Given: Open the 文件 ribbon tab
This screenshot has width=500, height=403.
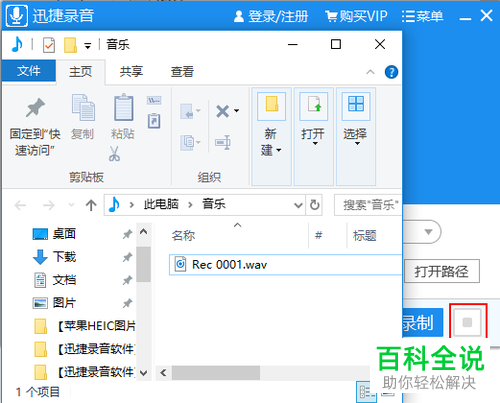Looking at the screenshot, I should pos(29,71).
